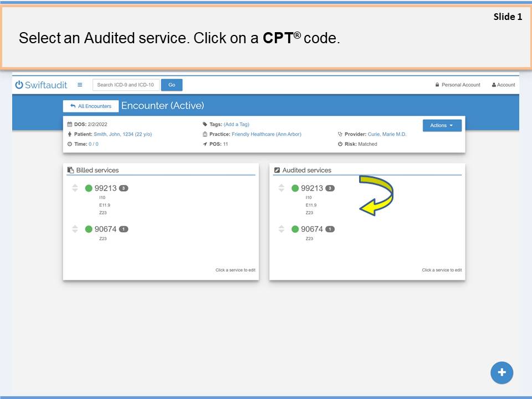Image resolution: width=532 pixels, height=399 pixels.
Task: Open the Account menu
Action: click(503, 85)
